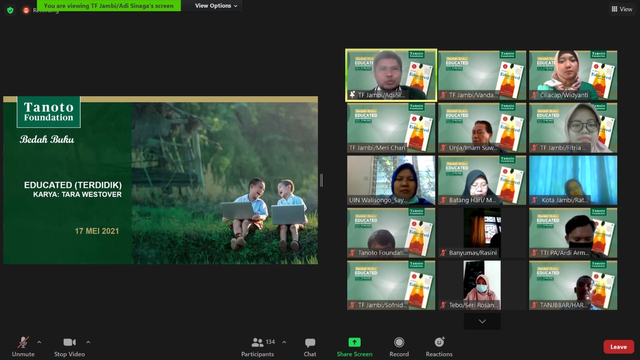Click muted mic icon on Tebo/Seri Rosan tile
This screenshot has width=640, height=360.
tap(443, 305)
